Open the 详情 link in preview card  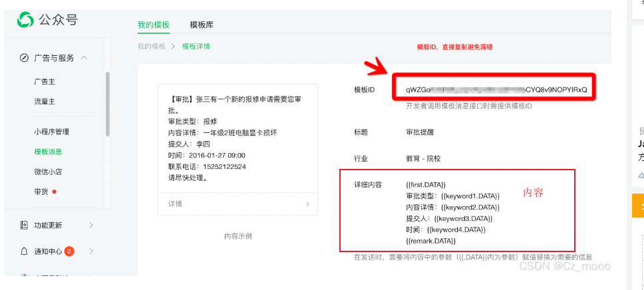click(x=175, y=204)
